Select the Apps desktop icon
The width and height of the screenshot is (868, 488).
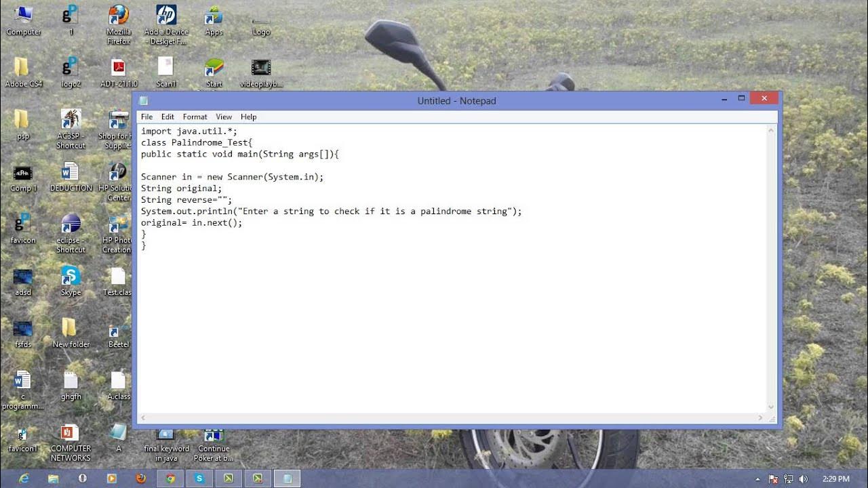[x=214, y=20]
